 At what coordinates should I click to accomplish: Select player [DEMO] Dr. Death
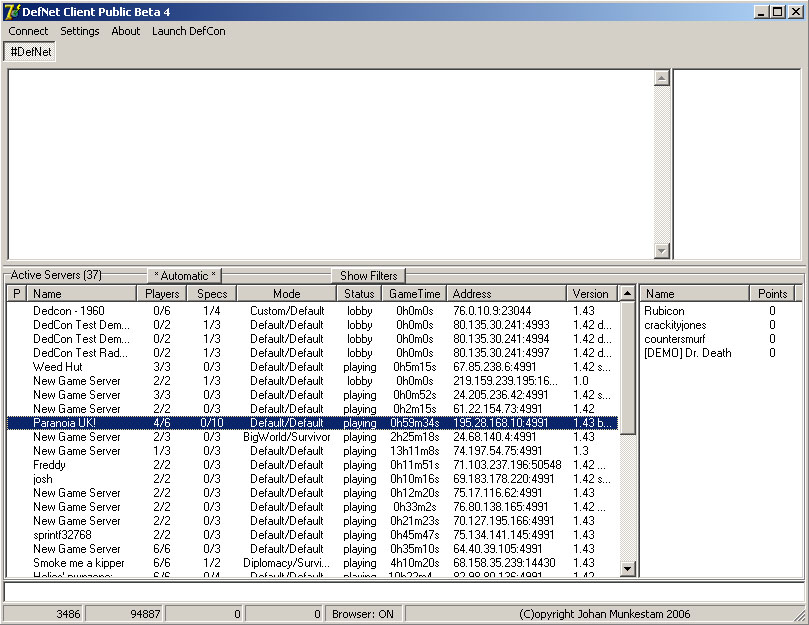coord(687,353)
